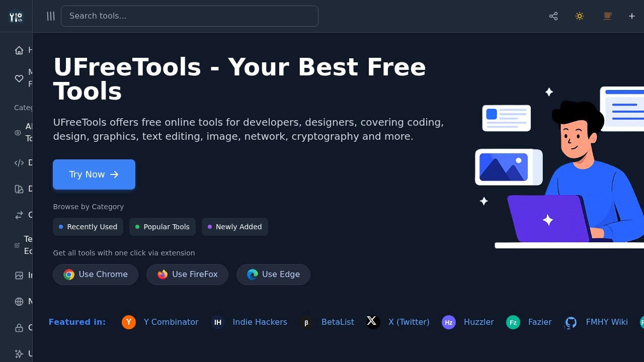Viewport: 644px width, 362px height.
Task: Click the coffee cup donation icon
Action: (607, 16)
